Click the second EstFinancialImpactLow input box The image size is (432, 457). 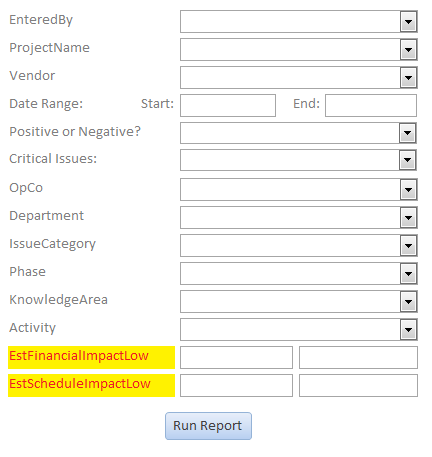358,358
